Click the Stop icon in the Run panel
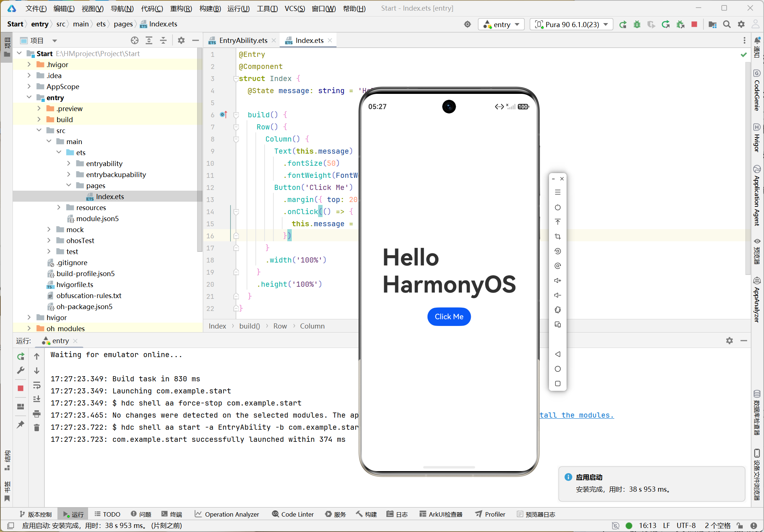This screenshot has width=764, height=532. pyautogui.click(x=21, y=388)
